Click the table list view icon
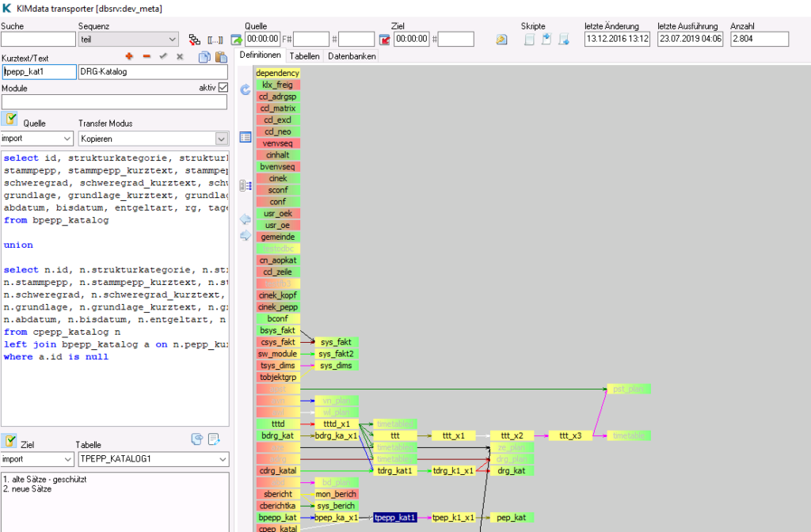This screenshot has width=811, height=532. point(246,137)
